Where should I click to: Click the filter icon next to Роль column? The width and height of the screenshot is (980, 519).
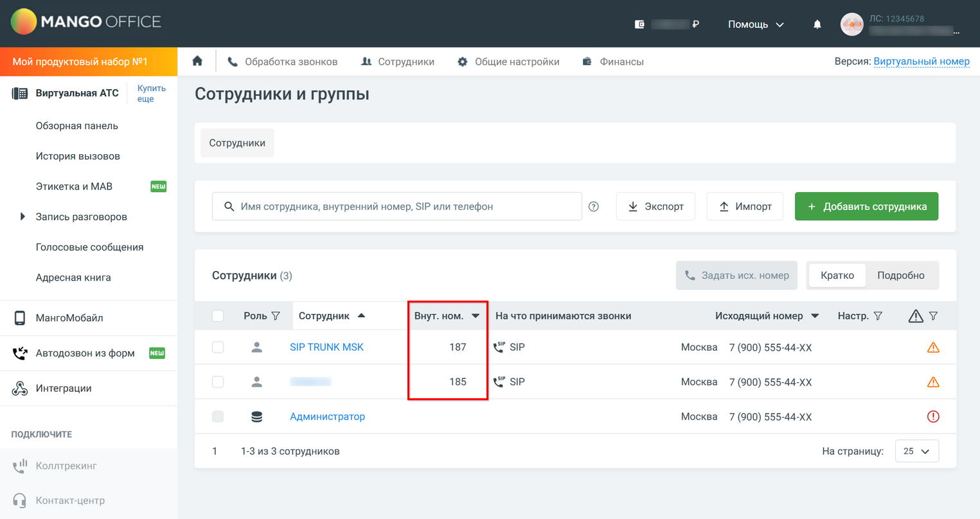276,315
